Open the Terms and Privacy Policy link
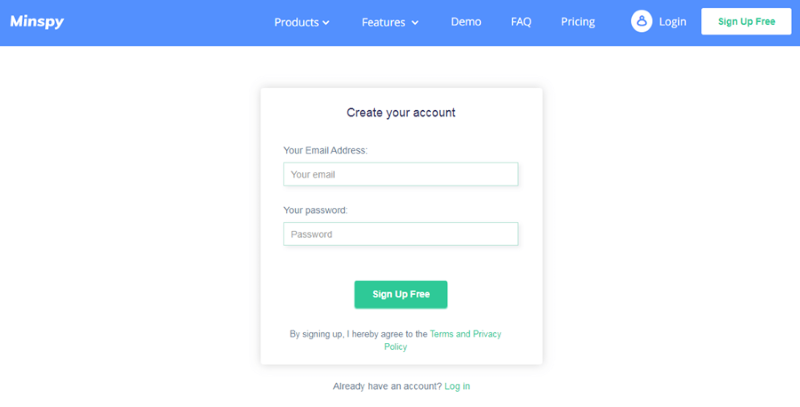This screenshot has width=800, height=407. [x=442, y=340]
